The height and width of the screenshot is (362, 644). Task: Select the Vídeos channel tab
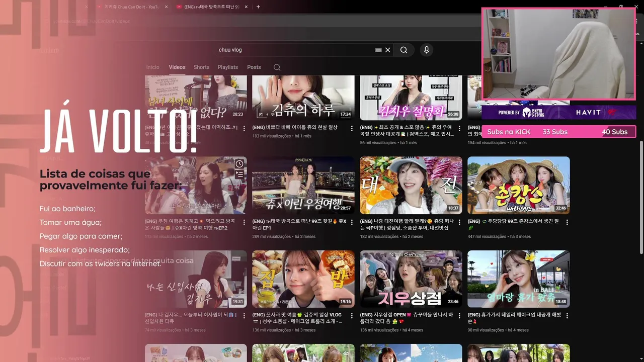177,67
